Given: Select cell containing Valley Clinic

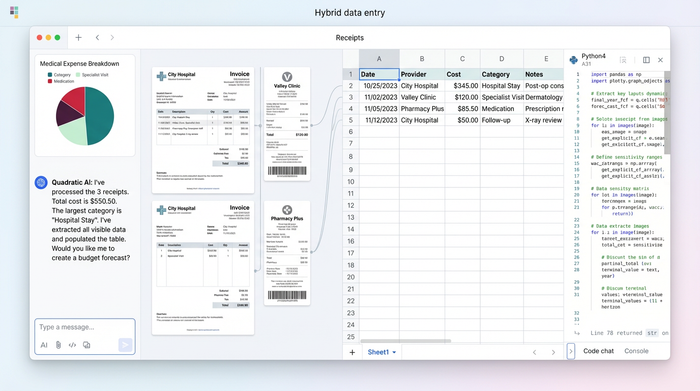Looking at the screenshot, I should click(x=422, y=97).
